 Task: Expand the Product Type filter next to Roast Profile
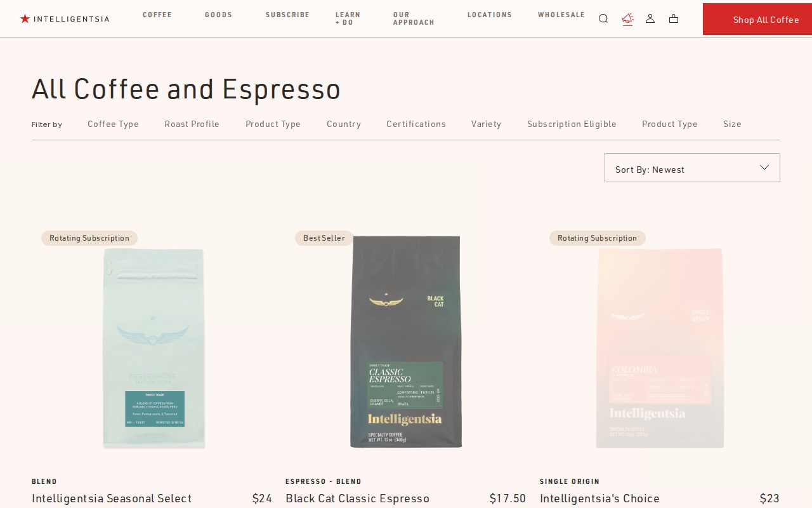pyautogui.click(x=273, y=124)
